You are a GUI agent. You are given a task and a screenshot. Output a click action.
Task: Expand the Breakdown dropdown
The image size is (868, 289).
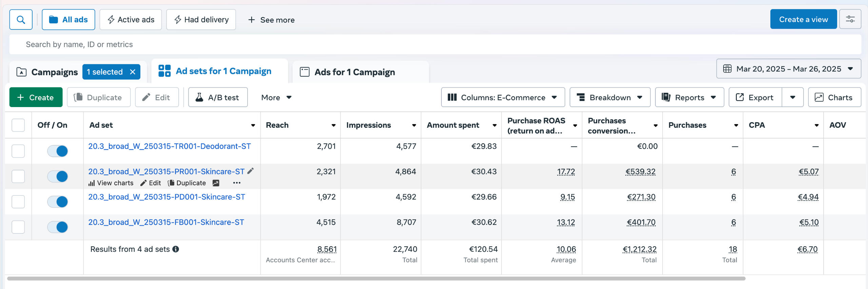click(610, 98)
